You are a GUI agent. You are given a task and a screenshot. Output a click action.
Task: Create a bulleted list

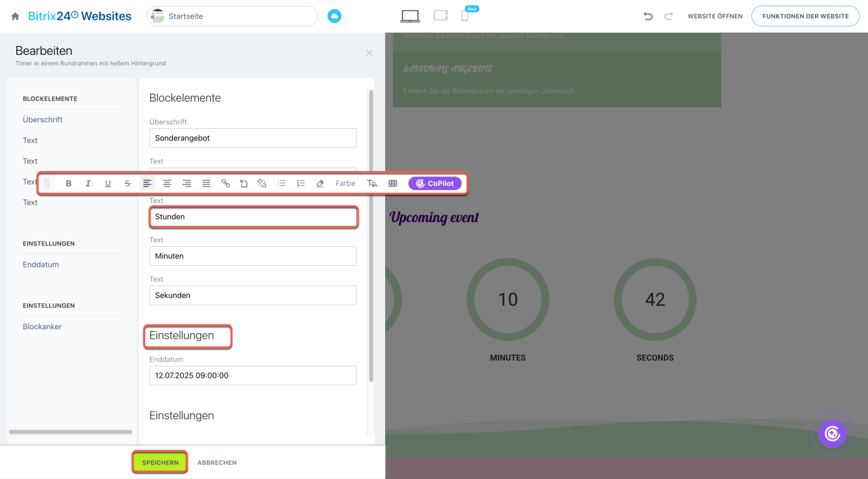281,183
